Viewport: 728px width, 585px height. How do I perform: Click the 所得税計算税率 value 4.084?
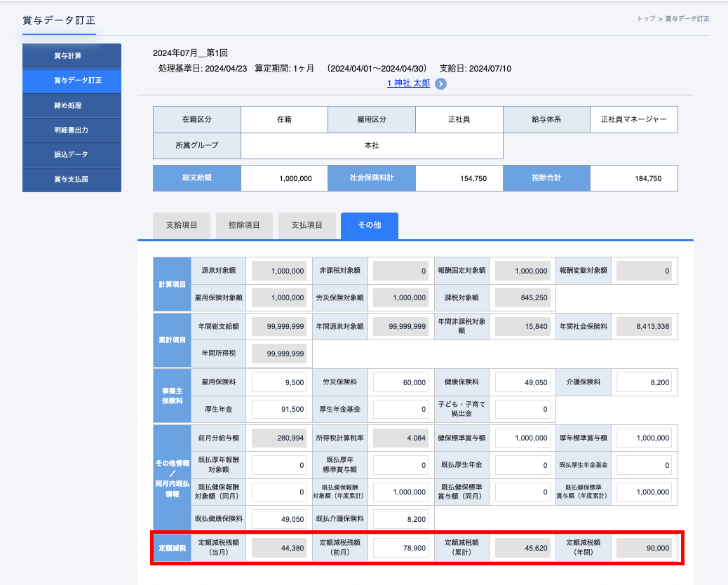click(x=400, y=438)
